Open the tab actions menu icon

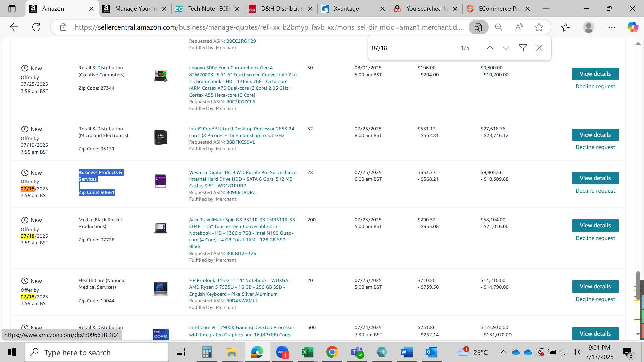(12, 9)
